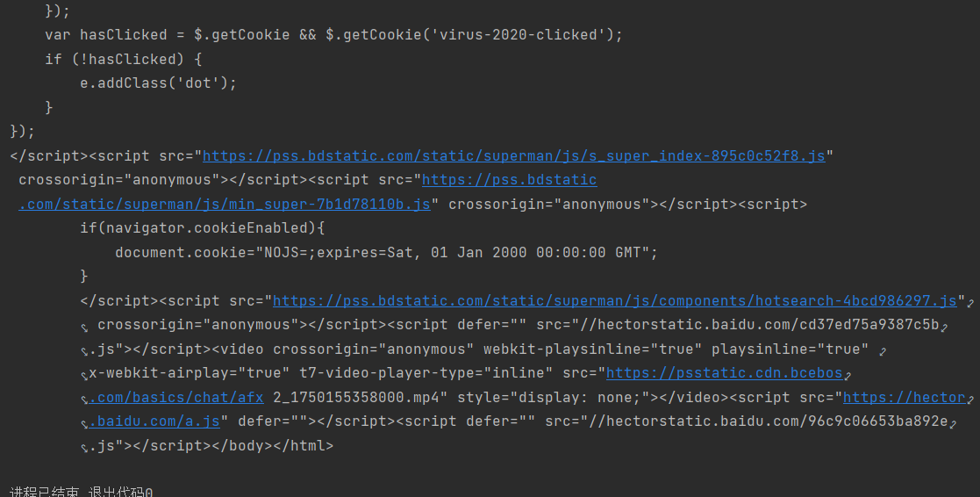Click the document.cookie NOJS expires line

[386, 253]
